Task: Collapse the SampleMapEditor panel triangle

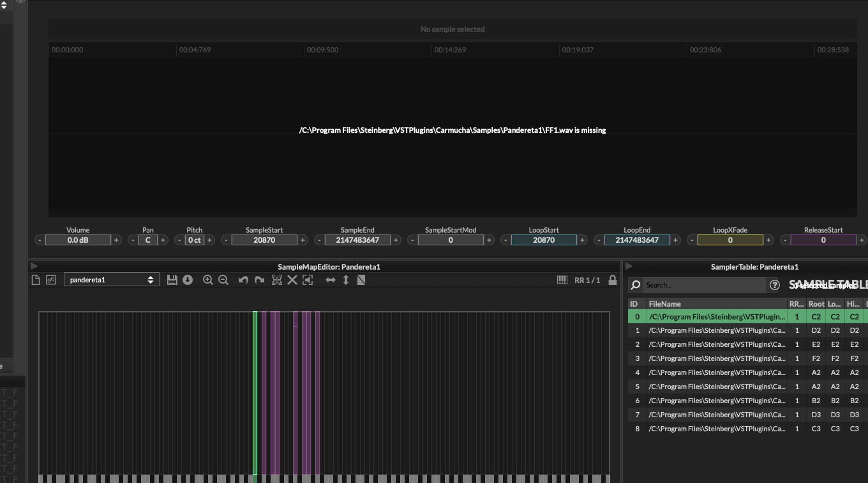Action: click(34, 266)
